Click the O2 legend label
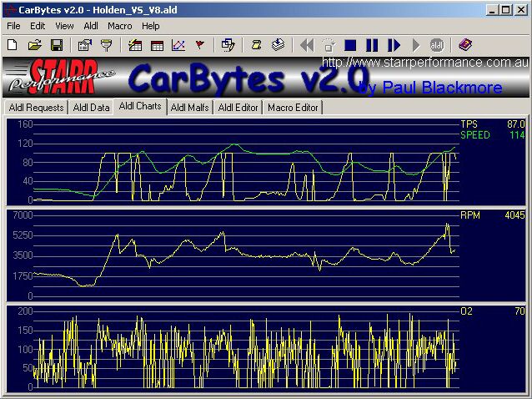The width and height of the screenshot is (532, 399). (x=466, y=311)
